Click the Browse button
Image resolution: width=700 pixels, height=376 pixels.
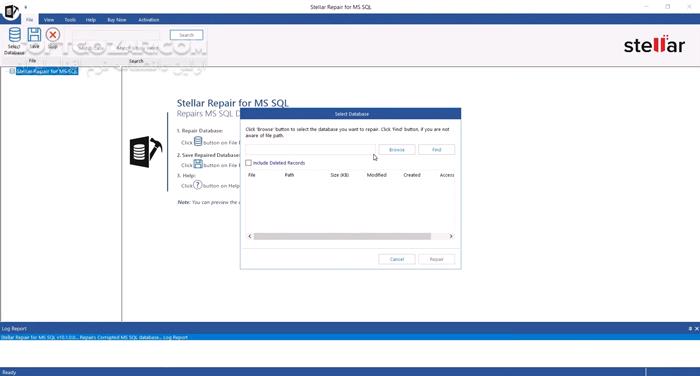coord(397,150)
